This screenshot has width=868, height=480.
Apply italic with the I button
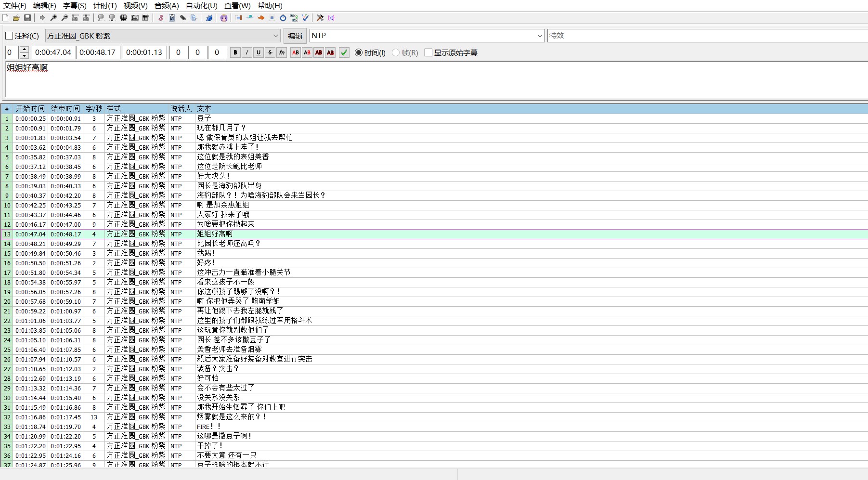tap(247, 52)
